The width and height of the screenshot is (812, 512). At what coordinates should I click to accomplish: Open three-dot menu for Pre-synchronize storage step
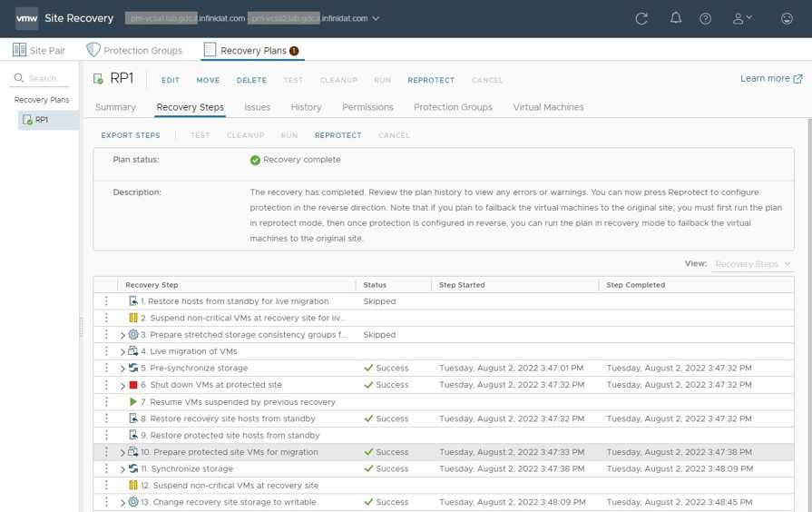pyautogui.click(x=106, y=369)
